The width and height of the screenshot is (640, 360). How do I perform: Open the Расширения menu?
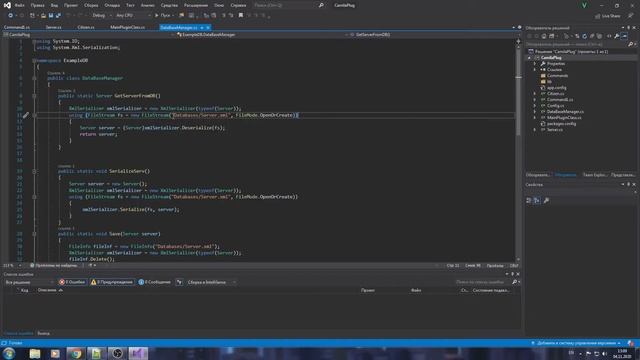pos(196,5)
